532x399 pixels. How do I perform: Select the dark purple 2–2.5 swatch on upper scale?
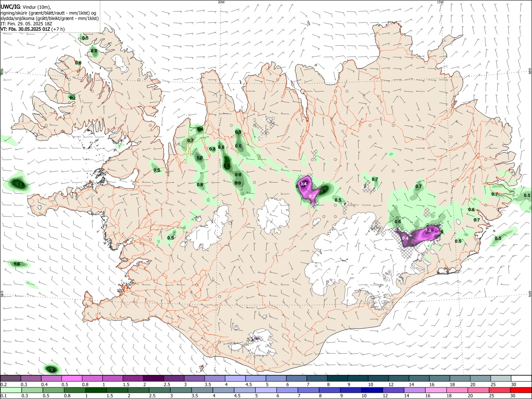(153, 379)
